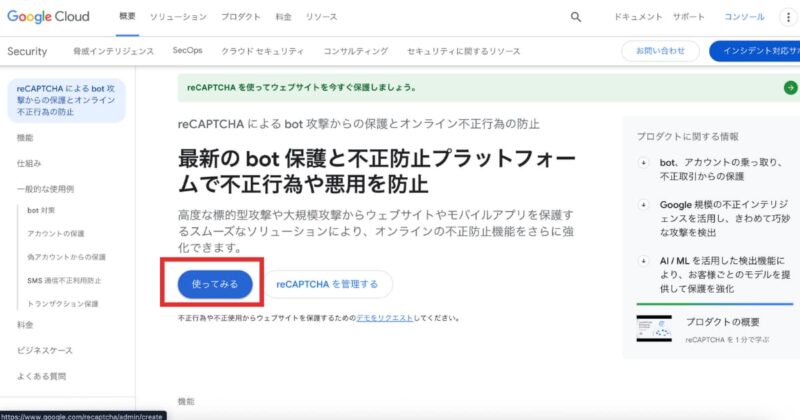
Task: Select トランザクション保護 sidebar entry
Action: (x=63, y=304)
